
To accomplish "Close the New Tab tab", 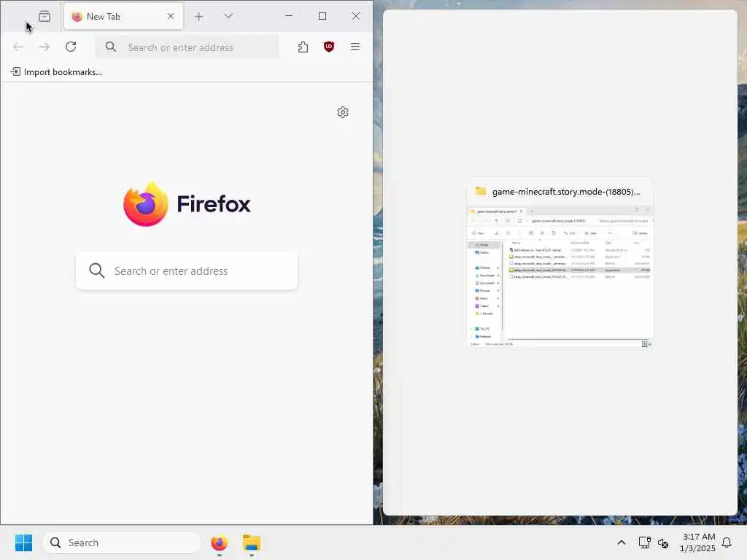I will coord(171,16).
